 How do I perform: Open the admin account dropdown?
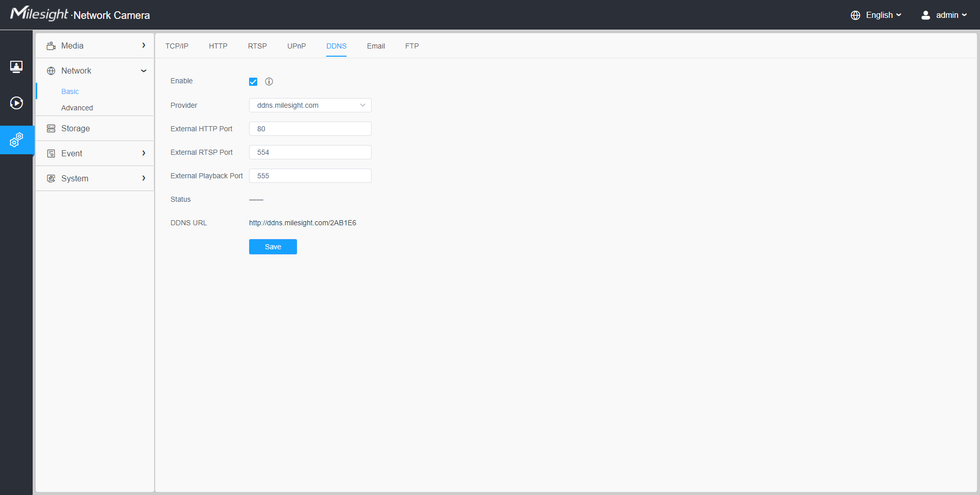[951, 15]
